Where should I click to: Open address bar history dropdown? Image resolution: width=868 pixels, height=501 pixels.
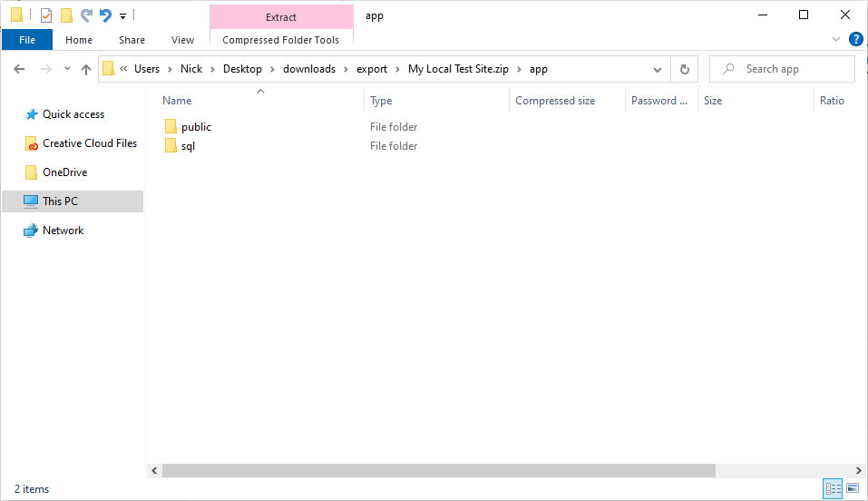[657, 69]
